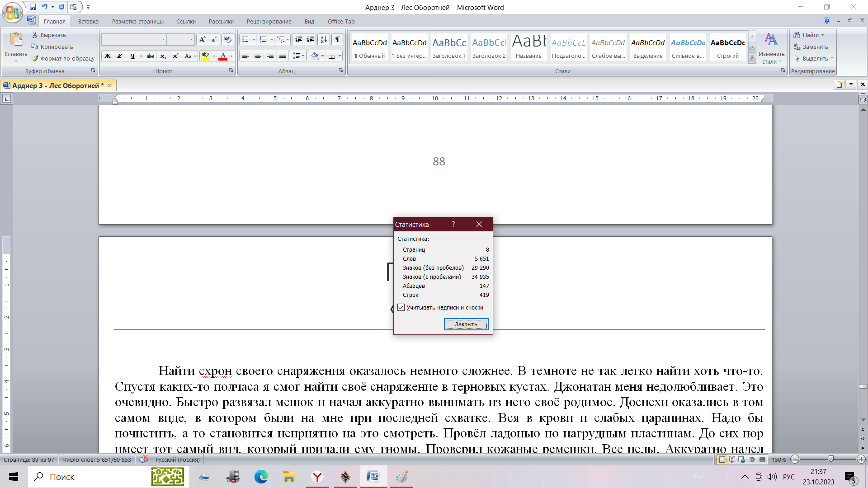This screenshot has height=488, width=868.
Task: Click the clear formatting eraser icon
Action: click(x=227, y=39)
